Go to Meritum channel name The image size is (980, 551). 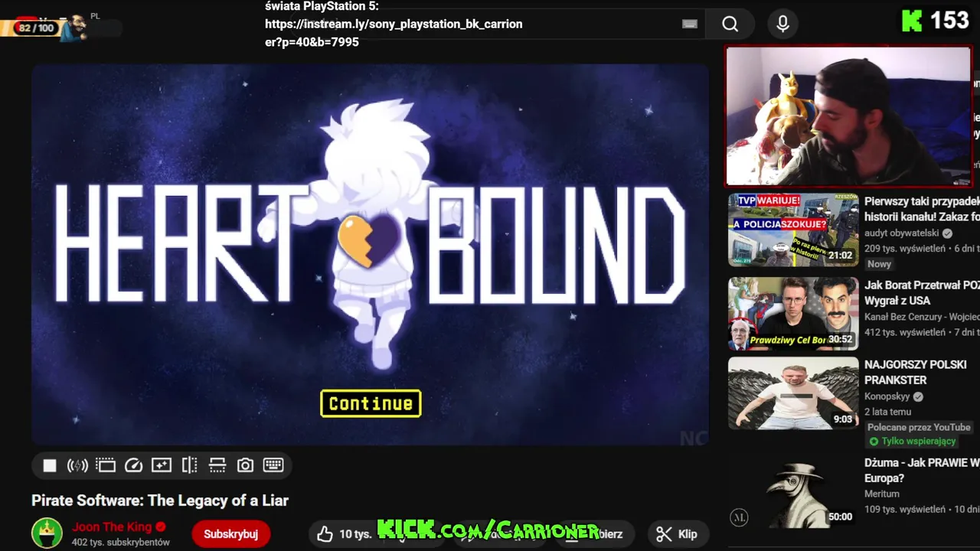click(x=882, y=494)
